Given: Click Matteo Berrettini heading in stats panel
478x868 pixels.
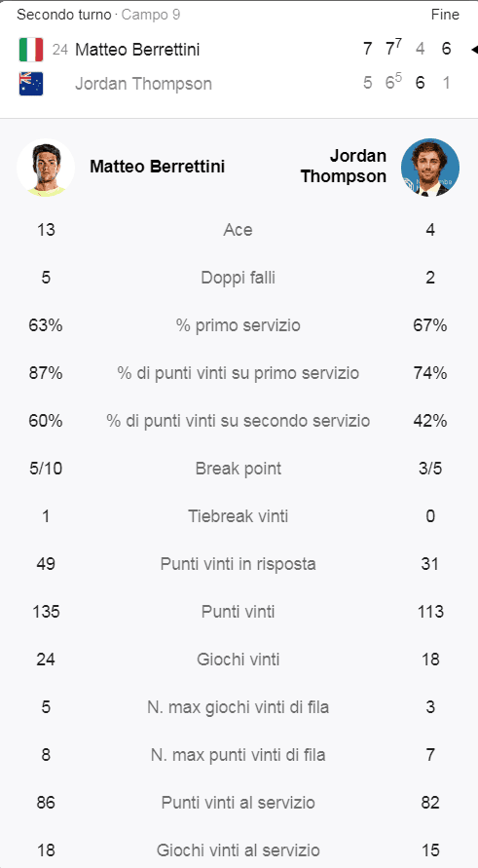Looking at the screenshot, I should pyautogui.click(x=157, y=167).
